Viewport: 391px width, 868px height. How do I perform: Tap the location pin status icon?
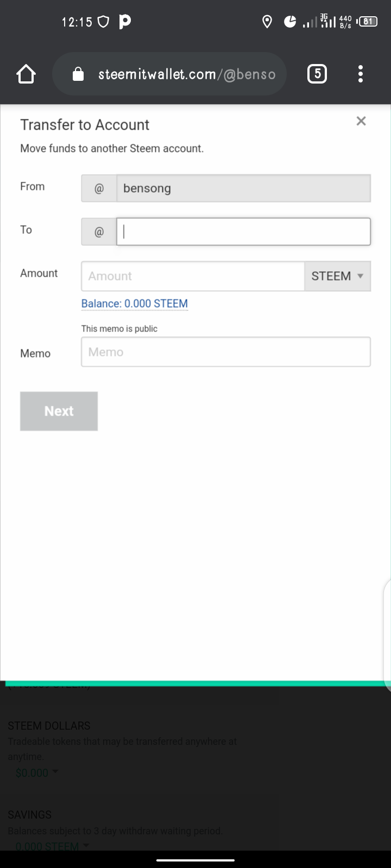(x=267, y=22)
